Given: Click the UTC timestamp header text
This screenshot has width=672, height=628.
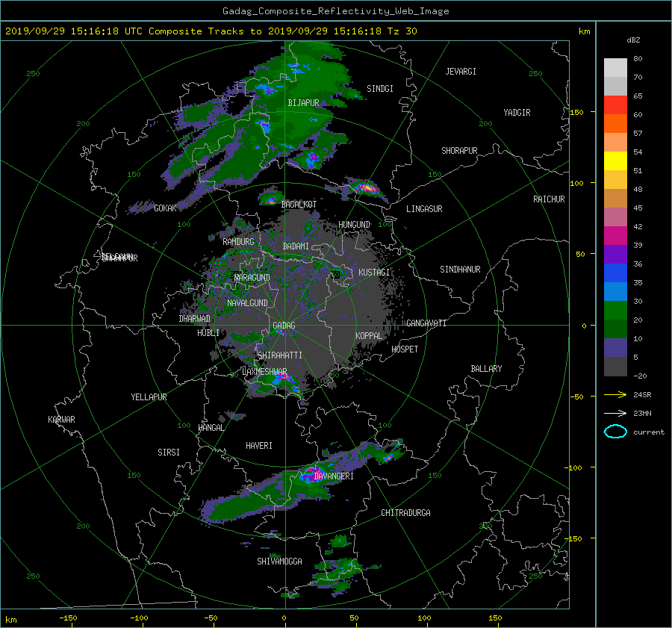Looking at the screenshot, I should pyautogui.click(x=211, y=31).
